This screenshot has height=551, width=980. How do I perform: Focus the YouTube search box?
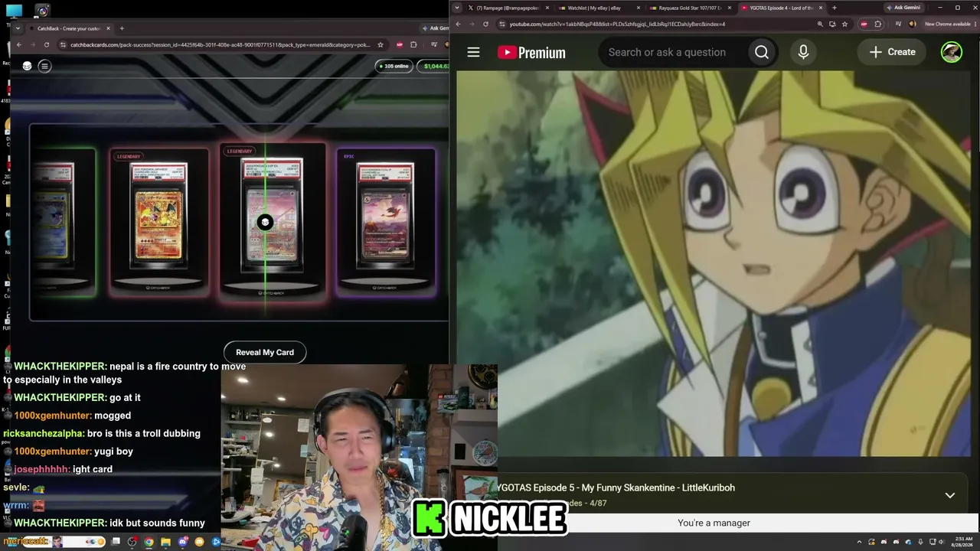pos(674,52)
